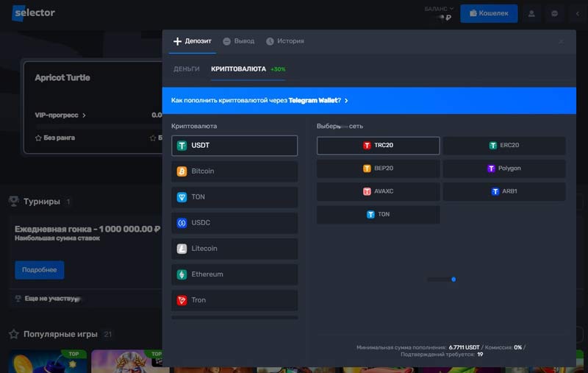Choose Litecoin from cryptocurrency list

tap(234, 249)
